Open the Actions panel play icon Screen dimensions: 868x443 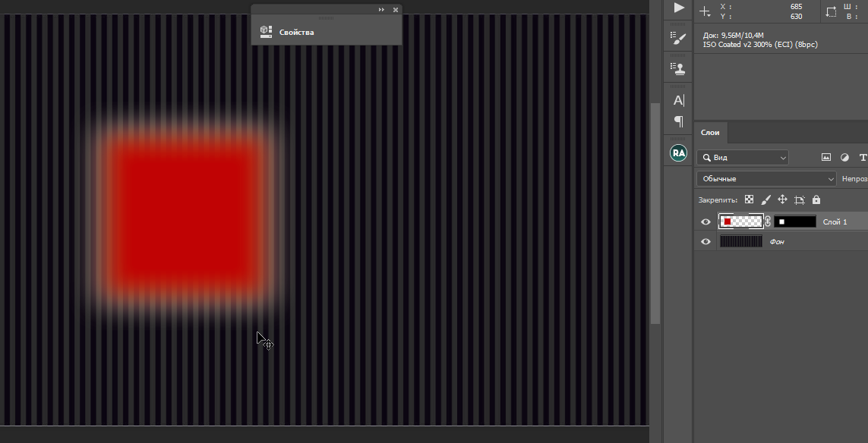coord(679,7)
